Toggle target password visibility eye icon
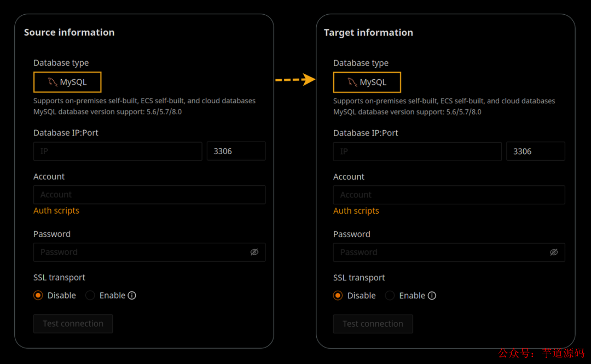 [554, 252]
